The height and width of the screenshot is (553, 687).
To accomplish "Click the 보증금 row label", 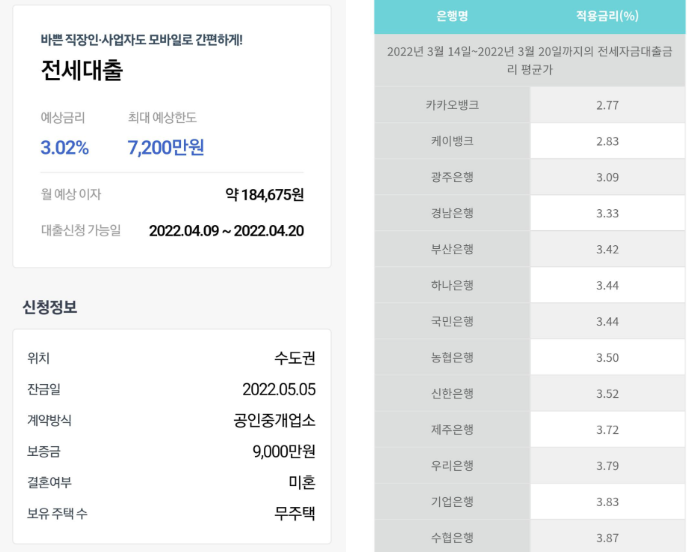I will pos(44,451).
